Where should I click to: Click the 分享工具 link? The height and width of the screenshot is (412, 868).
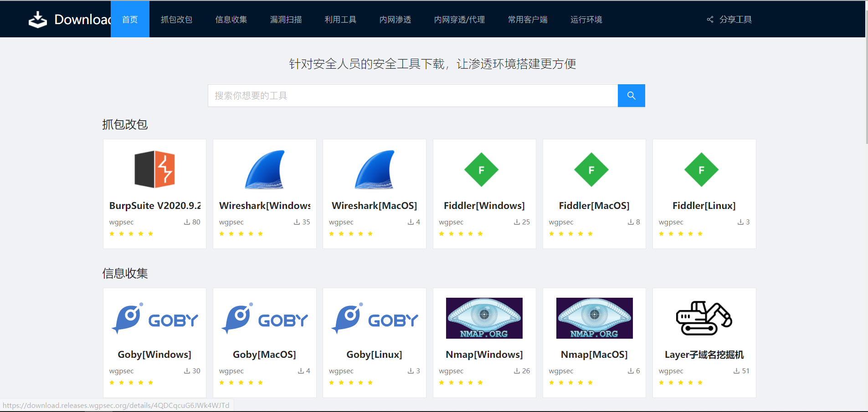[735, 20]
